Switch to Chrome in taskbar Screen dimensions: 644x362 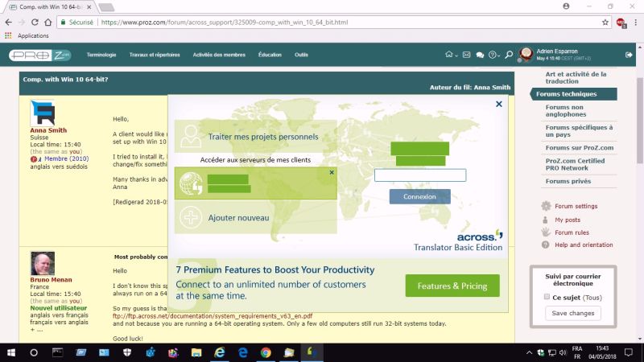click(x=266, y=352)
